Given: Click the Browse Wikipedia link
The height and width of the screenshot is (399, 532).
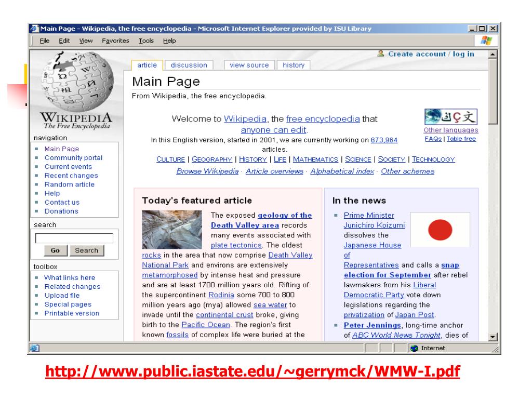Looking at the screenshot, I should coord(207,171).
